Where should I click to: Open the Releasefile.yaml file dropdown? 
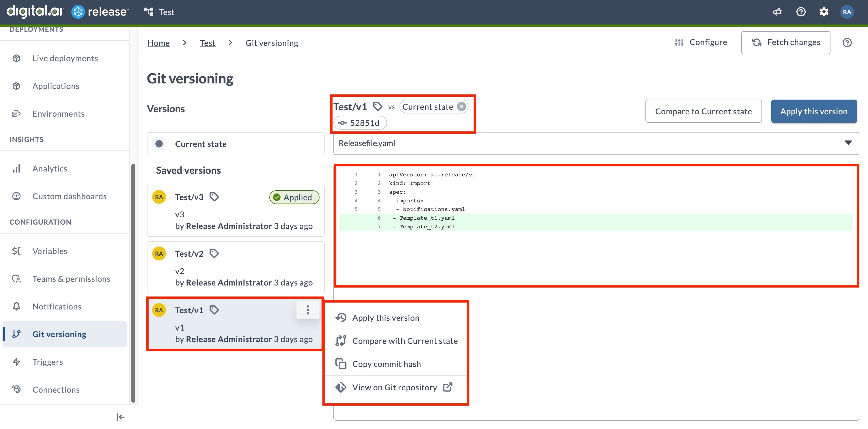(x=848, y=143)
